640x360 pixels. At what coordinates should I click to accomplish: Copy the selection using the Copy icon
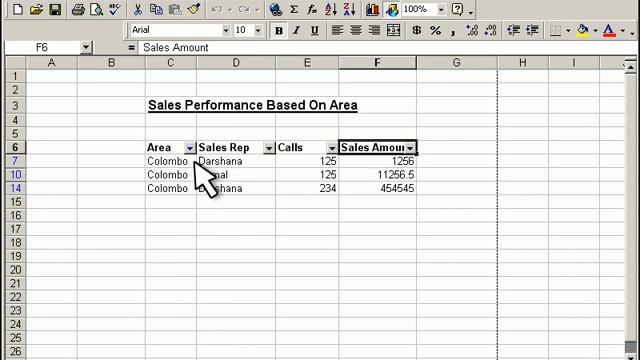[156, 9]
